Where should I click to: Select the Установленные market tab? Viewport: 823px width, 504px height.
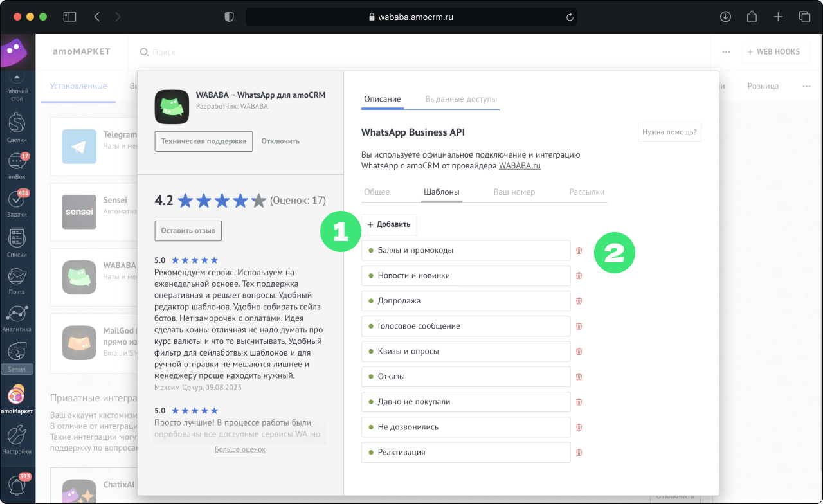coord(78,86)
